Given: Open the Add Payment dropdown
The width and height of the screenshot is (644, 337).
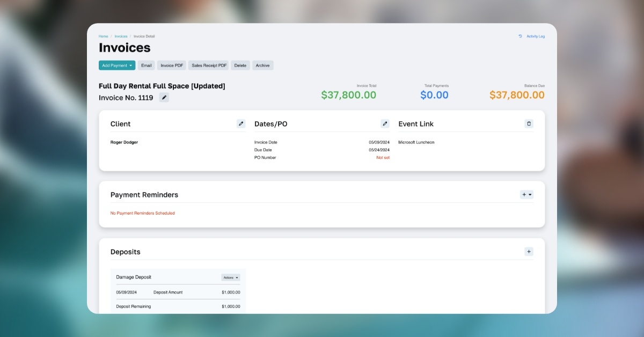Looking at the screenshot, I should (117, 65).
